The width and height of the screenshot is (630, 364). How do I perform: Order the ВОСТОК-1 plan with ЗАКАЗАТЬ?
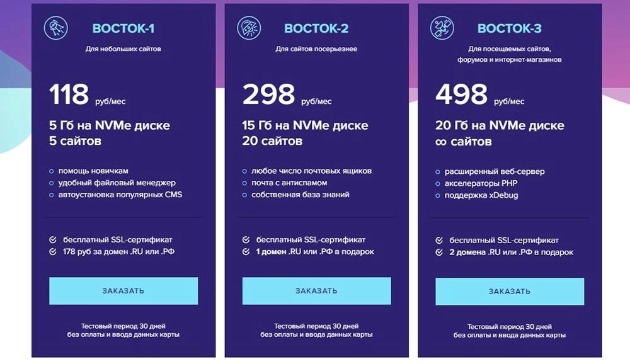pyautogui.click(x=123, y=291)
